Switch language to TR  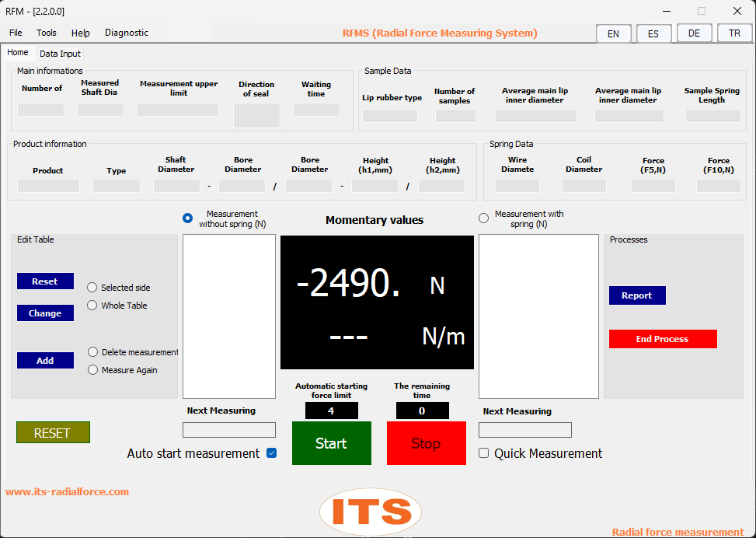pos(734,33)
